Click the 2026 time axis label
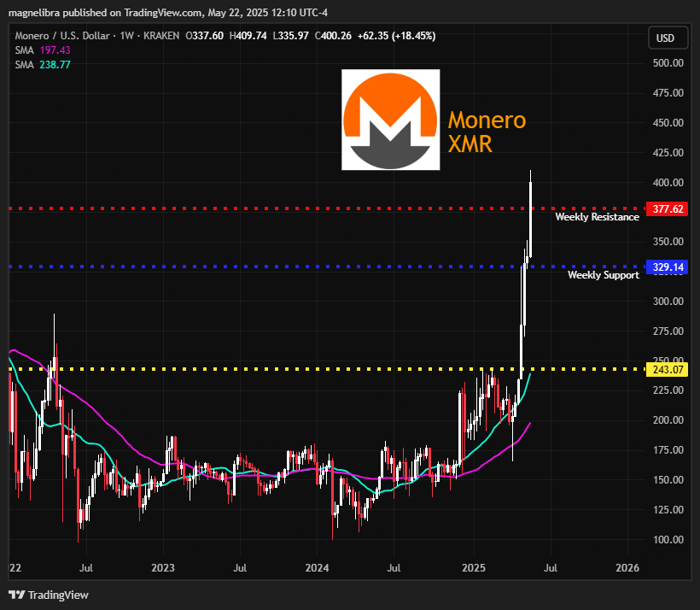Image resolution: width=700 pixels, height=610 pixels. coord(627,568)
